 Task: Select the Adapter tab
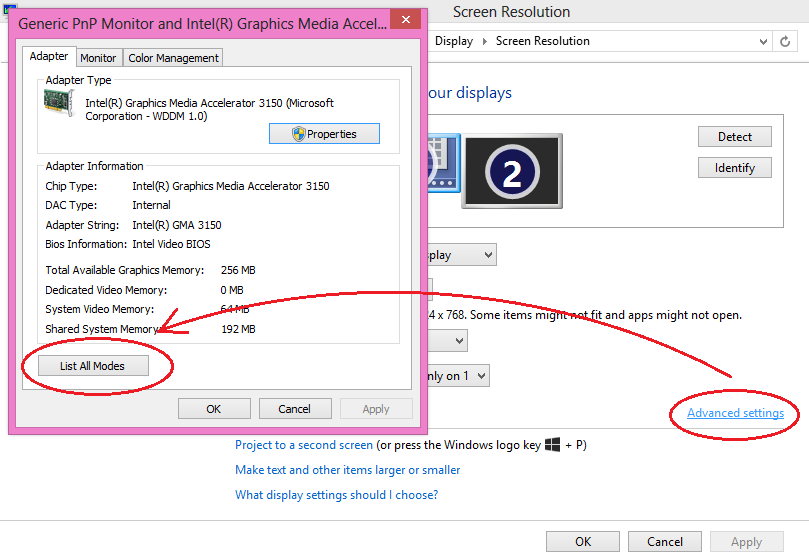point(49,57)
